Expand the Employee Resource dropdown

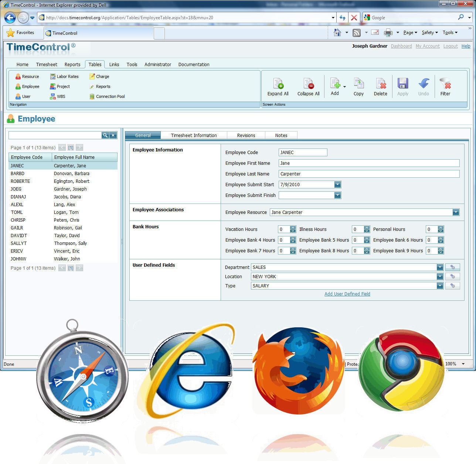coord(456,212)
